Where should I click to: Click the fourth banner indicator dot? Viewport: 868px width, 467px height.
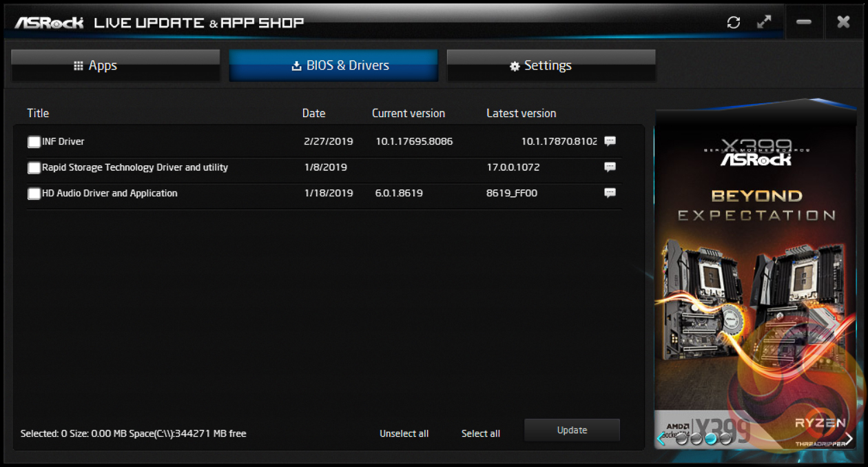(x=725, y=438)
